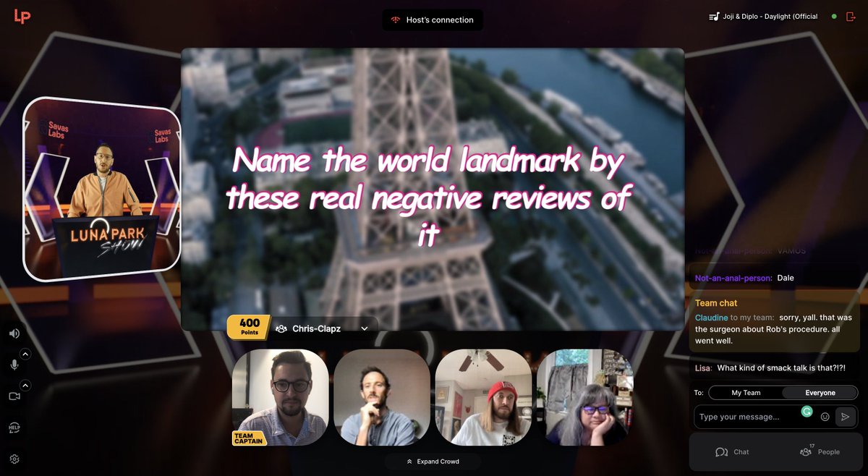Screen dimensions: 868x476
Task: Open the emoji picker icon
Action: coord(825,417)
